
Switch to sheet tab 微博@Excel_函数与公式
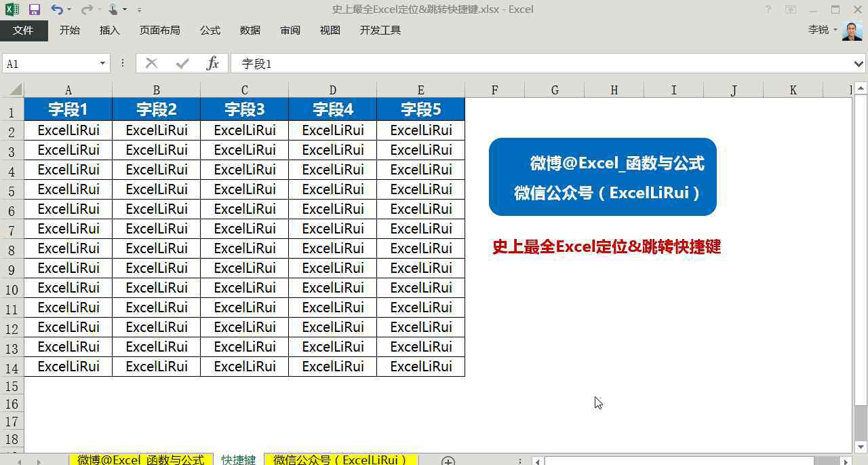click(140, 460)
